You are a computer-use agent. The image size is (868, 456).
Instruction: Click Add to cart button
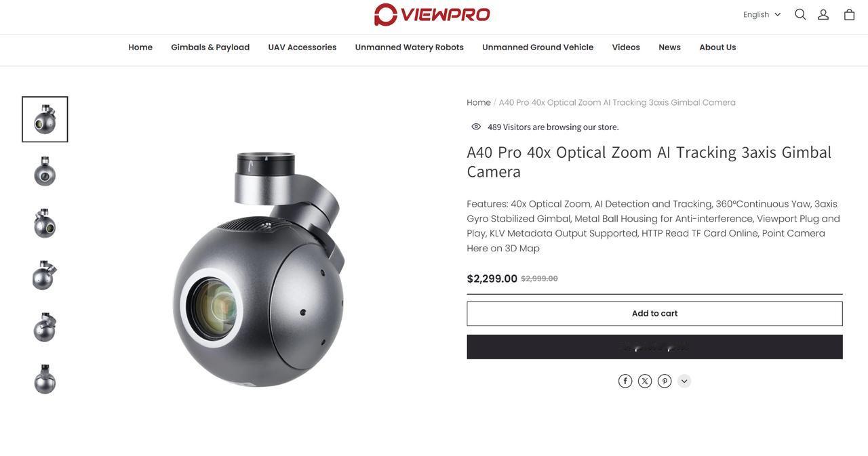[654, 314]
